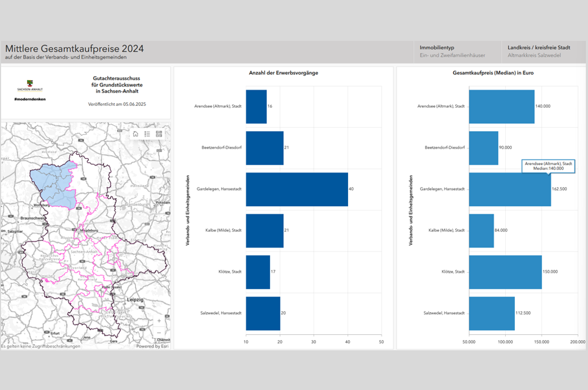Click the Arendsee median price bar
This screenshot has height=390, width=588.
(x=501, y=106)
